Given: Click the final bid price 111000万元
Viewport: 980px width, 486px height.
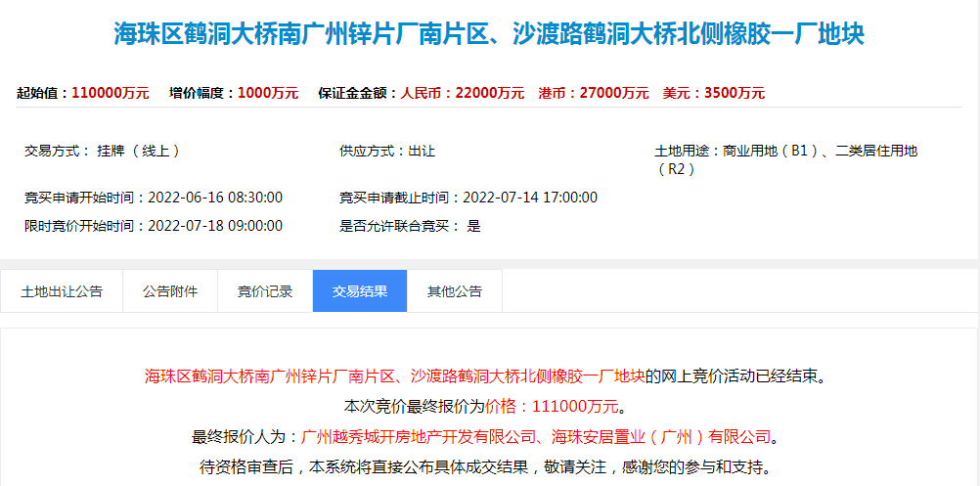Looking at the screenshot, I should (575, 408).
